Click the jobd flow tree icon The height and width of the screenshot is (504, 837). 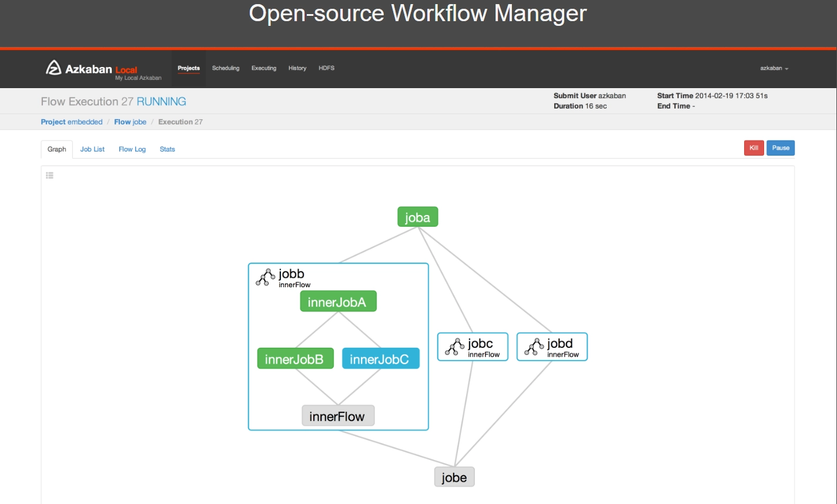(x=534, y=347)
